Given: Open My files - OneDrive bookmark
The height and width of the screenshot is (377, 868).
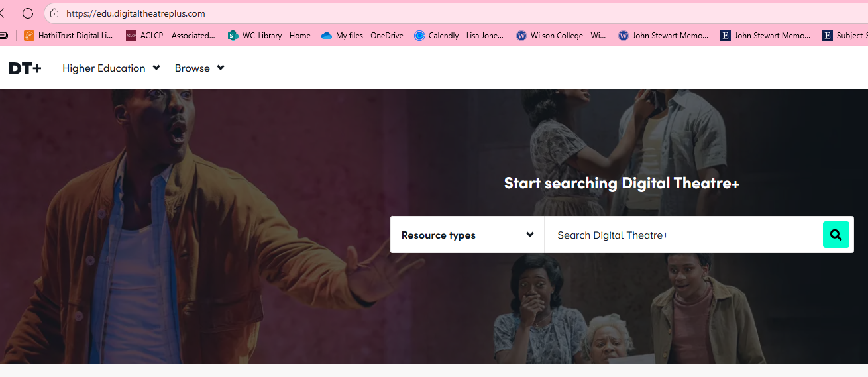Looking at the screenshot, I should click(362, 36).
